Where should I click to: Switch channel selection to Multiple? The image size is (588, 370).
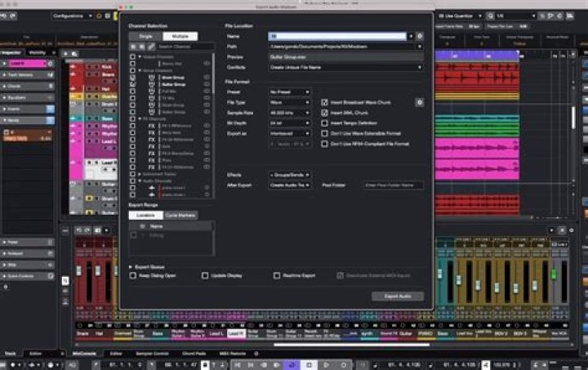pyautogui.click(x=180, y=37)
